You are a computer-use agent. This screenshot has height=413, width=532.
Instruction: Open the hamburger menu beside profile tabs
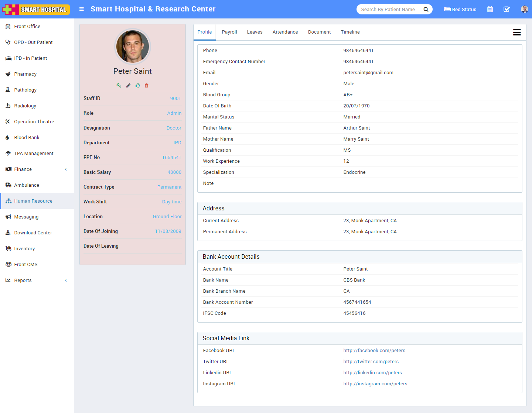click(x=517, y=32)
